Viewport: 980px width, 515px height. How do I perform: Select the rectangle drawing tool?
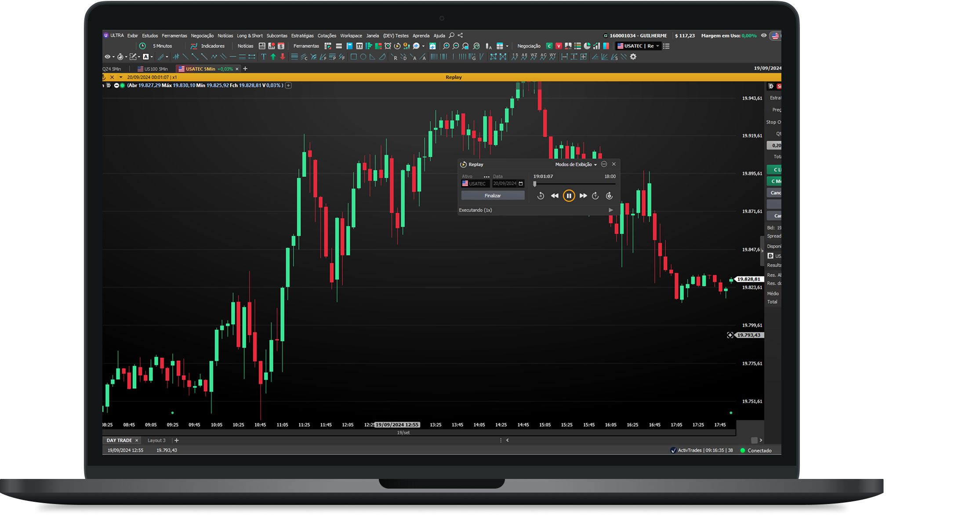(x=353, y=57)
